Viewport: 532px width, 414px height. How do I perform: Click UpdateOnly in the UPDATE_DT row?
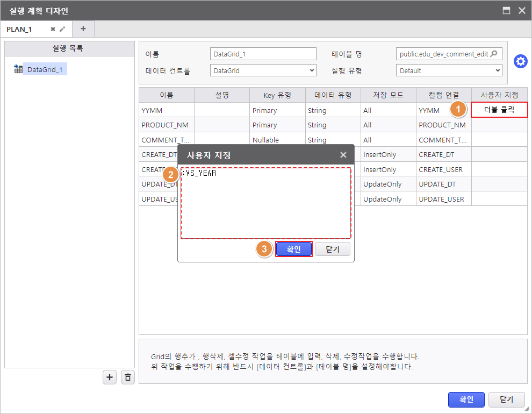tap(389, 184)
